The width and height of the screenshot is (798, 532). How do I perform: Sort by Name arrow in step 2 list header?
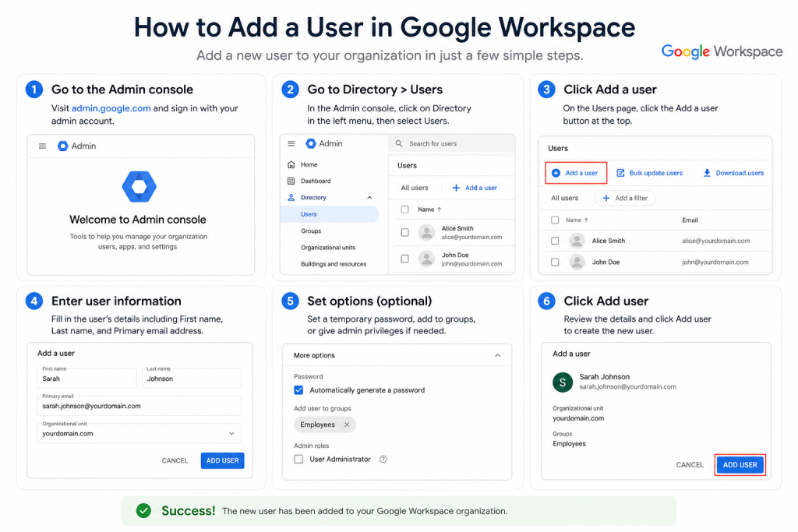[440, 209]
